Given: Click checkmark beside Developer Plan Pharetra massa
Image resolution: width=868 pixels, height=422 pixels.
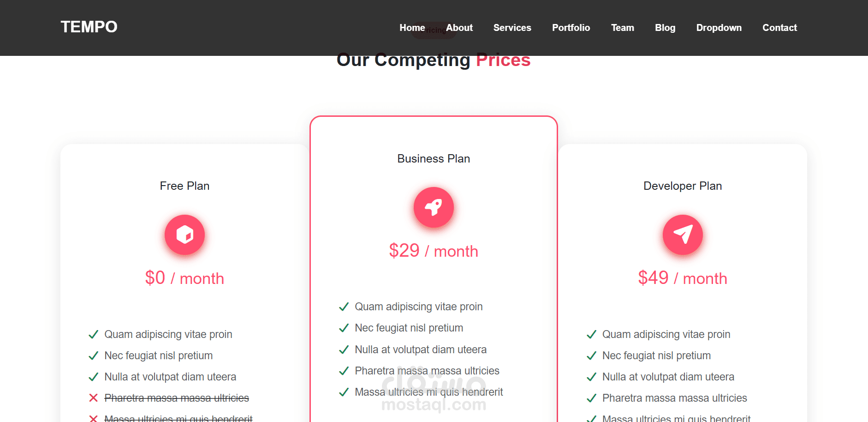Looking at the screenshot, I should pyautogui.click(x=591, y=398).
